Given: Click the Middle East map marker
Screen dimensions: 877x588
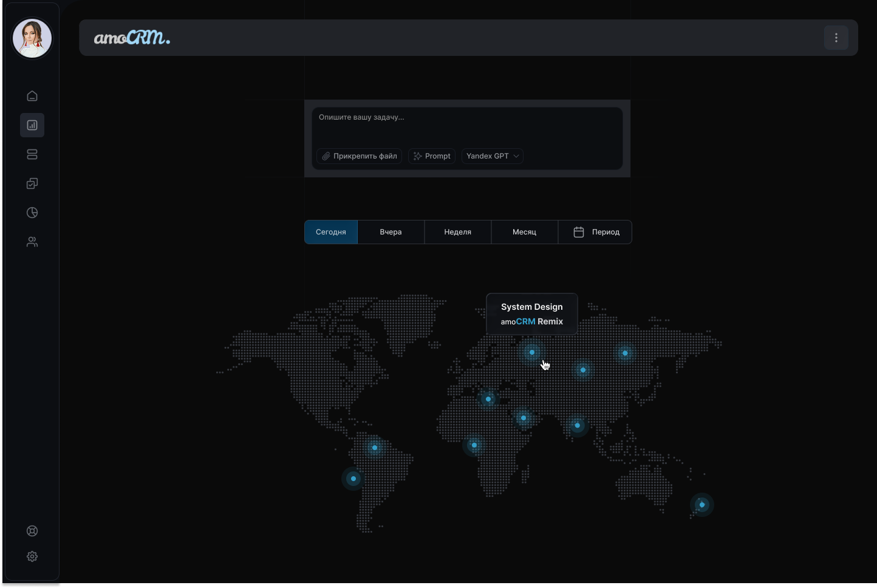Looking at the screenshot, I should coord(524,418).
